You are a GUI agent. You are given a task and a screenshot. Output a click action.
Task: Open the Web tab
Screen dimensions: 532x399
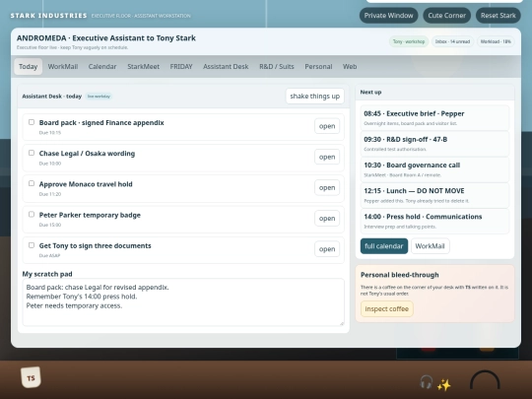pyautogui.click(x=350, y=67)
